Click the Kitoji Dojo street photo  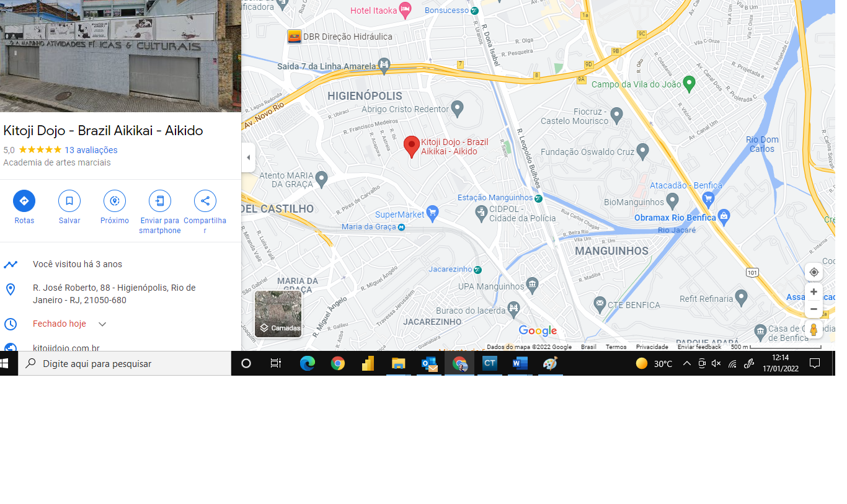120,56
